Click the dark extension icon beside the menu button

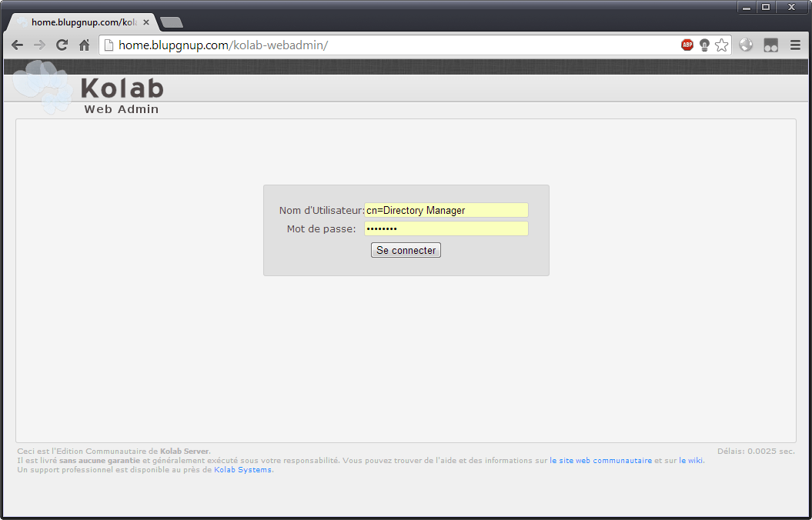[x=771, y=45]
